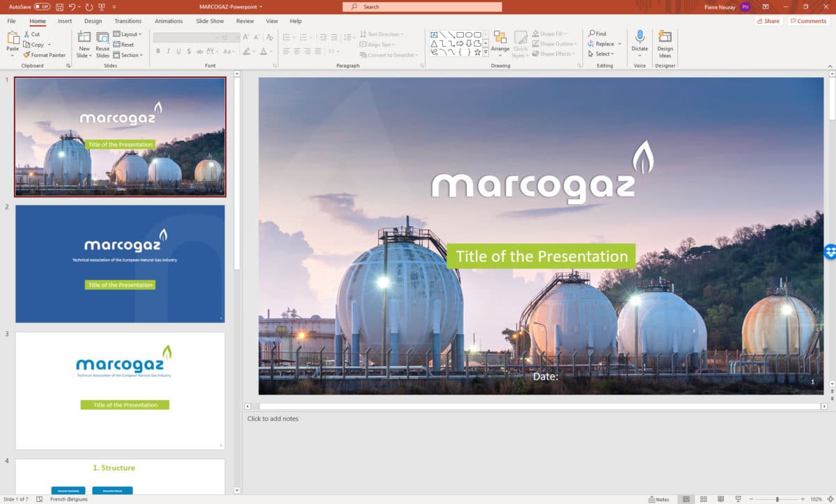Toggle text Shadow formatting
836x504 pixels.
click(x=189, y=51)
